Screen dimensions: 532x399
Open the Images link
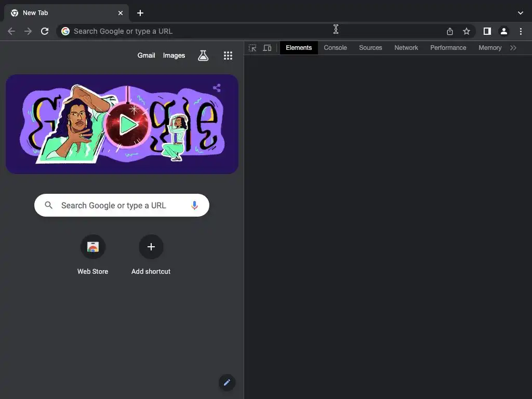click(x=174, y=55)
